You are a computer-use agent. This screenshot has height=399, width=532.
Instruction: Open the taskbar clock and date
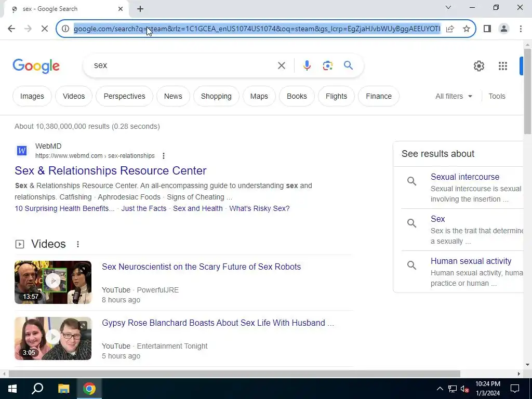click(x=487, y=389)
